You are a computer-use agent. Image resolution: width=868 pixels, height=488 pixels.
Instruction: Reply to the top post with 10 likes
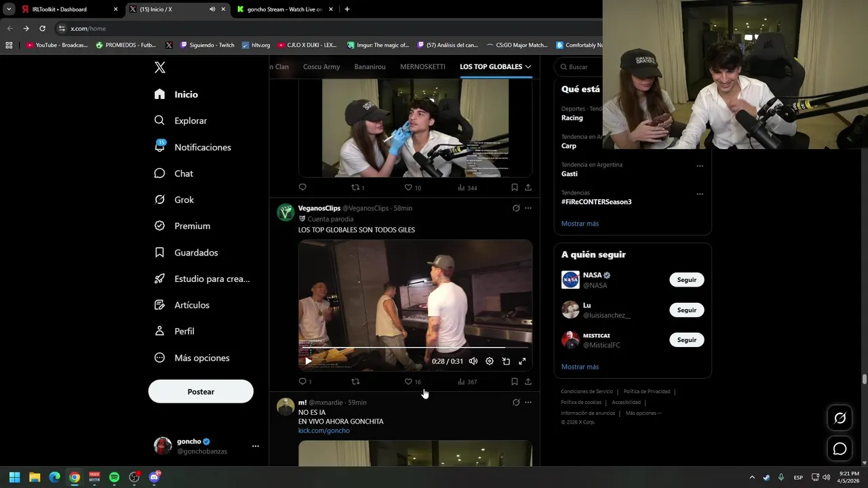pyautogui.click(x=302, y=188)
